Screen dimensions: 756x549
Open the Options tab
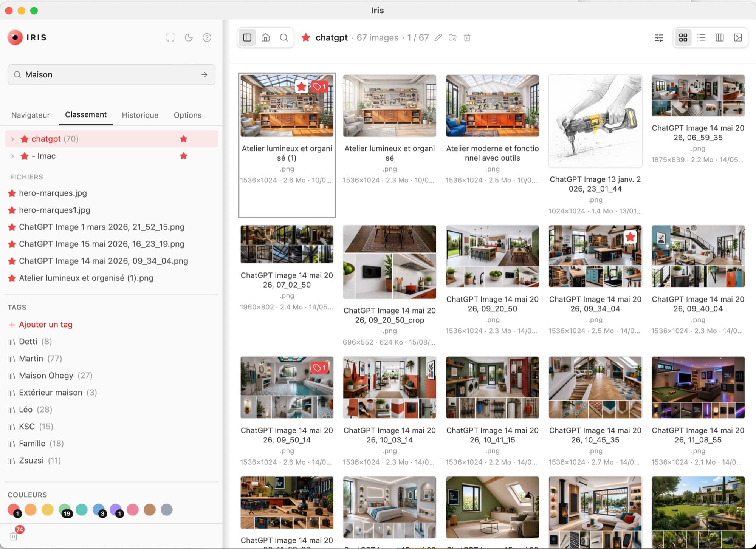187,115
